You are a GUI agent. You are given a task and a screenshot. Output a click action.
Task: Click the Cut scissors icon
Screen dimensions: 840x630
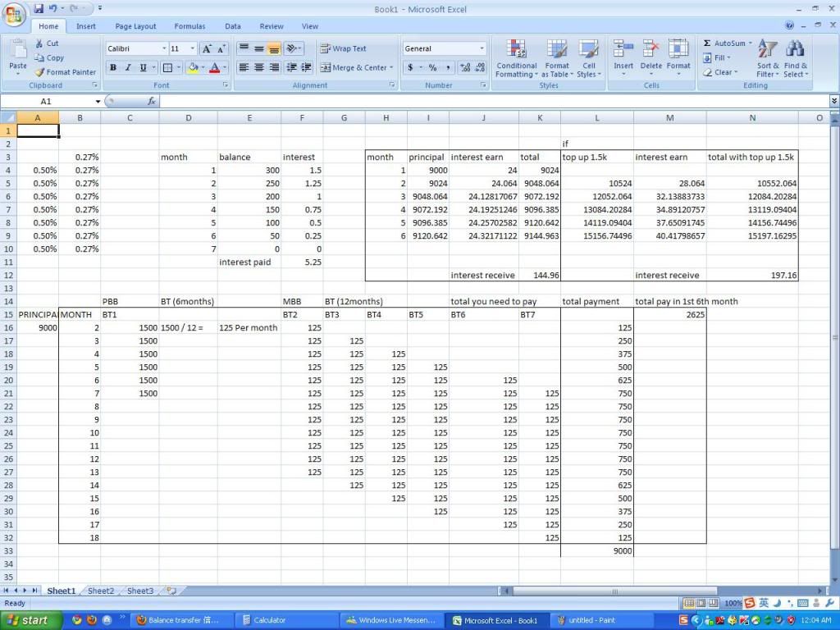[39, 43]
